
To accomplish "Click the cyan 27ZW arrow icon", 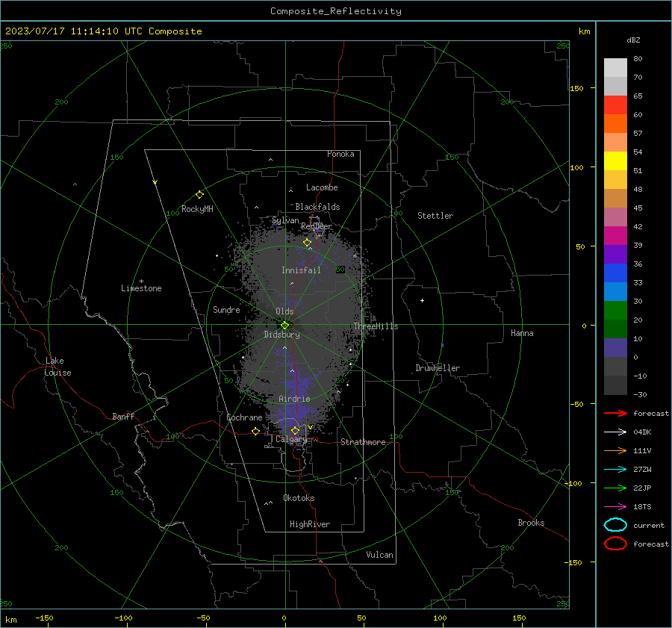I will (615, 469).
